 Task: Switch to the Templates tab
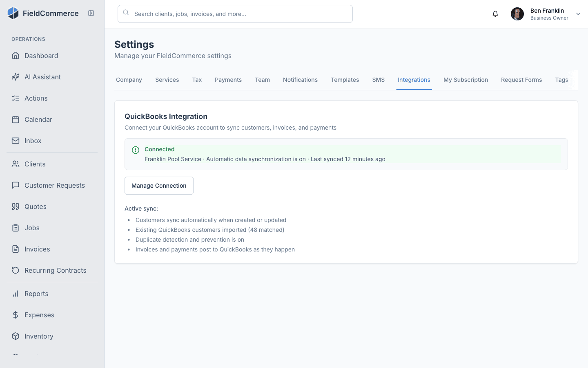point(345,80)
